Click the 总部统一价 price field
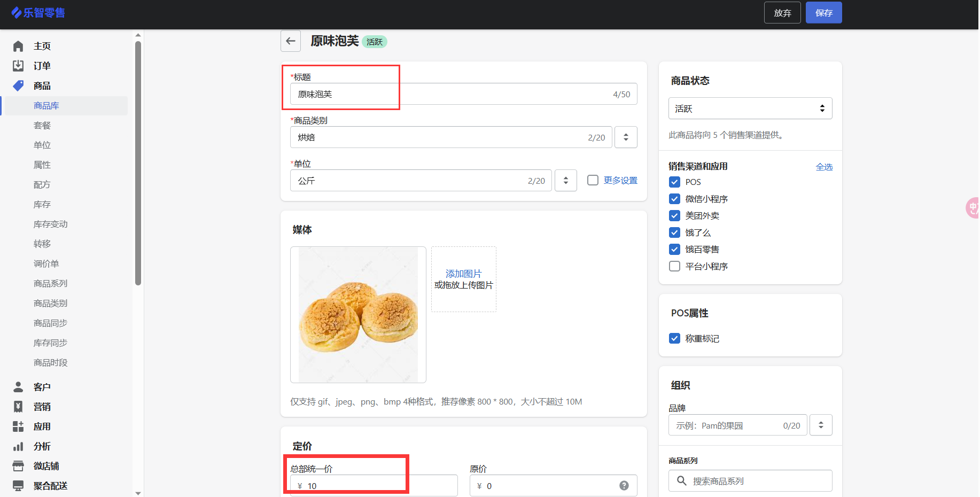980x497 pixels. 374,486
